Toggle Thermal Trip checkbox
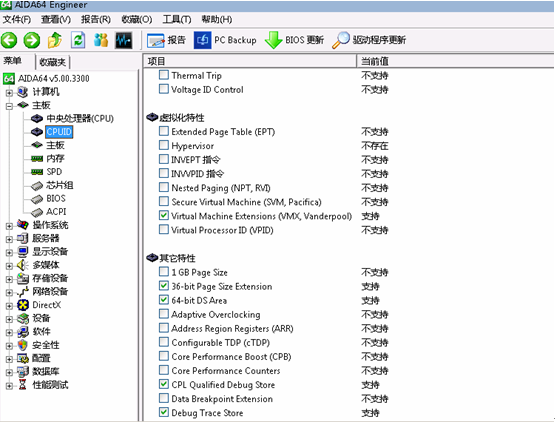The width and height of the screenshot is (555, 422). coord(164,75)
